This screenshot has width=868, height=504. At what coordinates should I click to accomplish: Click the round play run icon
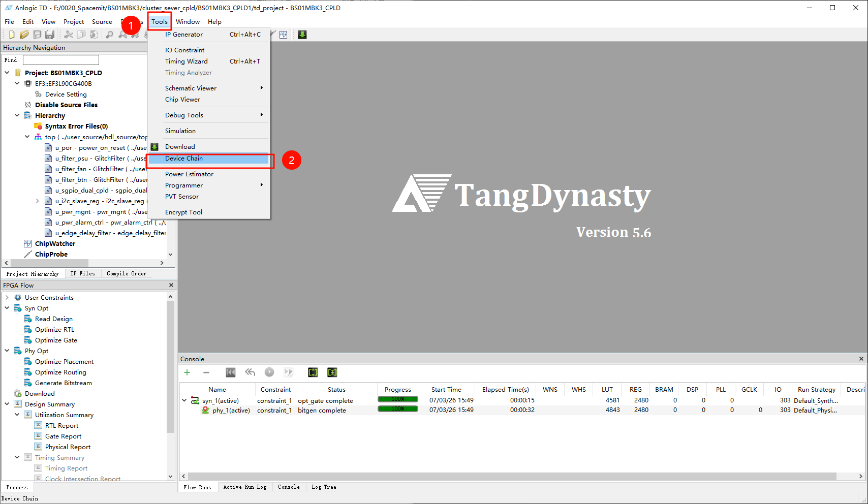(269, 372)
